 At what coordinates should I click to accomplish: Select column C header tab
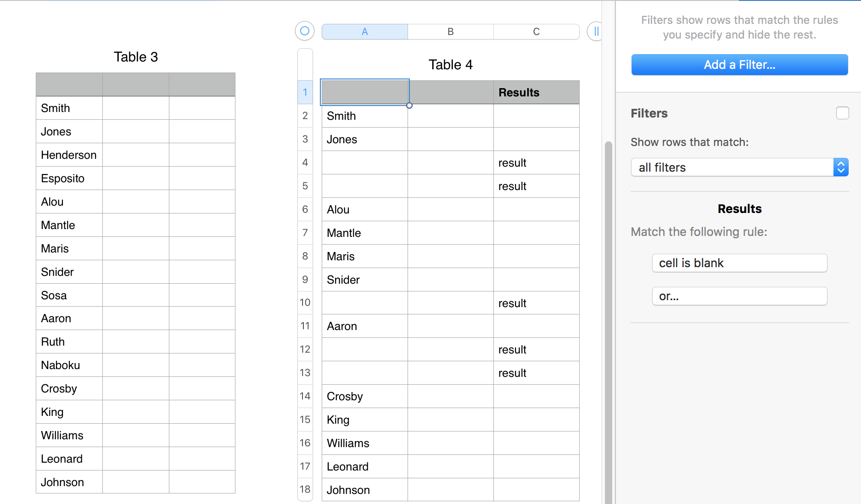pos(536,32)
